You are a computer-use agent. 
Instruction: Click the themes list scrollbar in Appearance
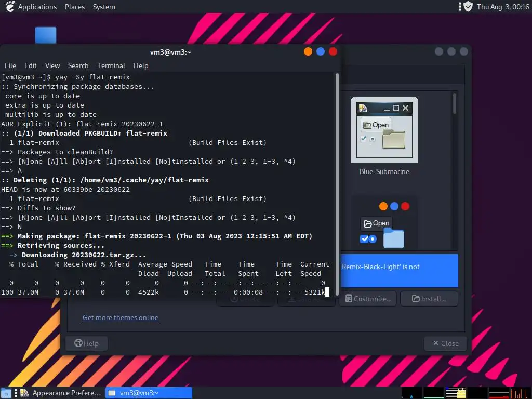(x=455, y=103)
